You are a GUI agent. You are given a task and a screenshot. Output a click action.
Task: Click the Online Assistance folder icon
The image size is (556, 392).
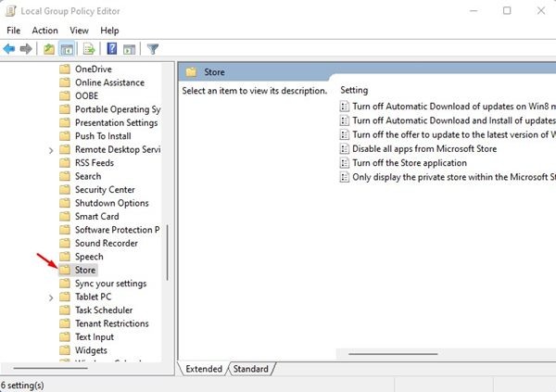tap(65, 82)
